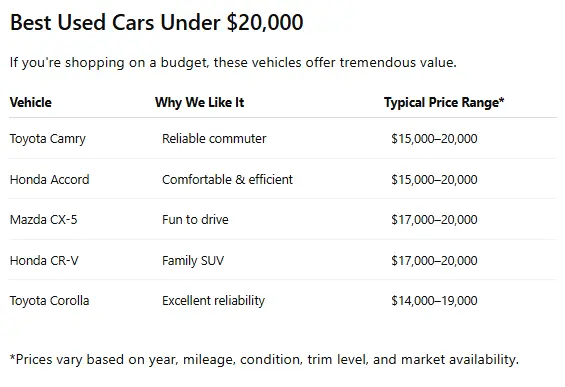This screenshot has height=387, width=565.
Task: Click the Toyota Camry price $15,000–20,000
Action: click(x=434, y=139)
